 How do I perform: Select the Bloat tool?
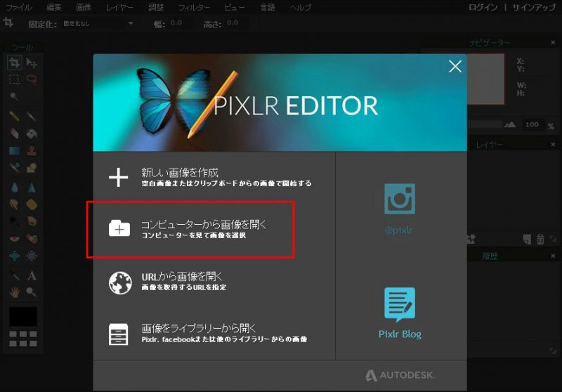(x=14, y=256)
